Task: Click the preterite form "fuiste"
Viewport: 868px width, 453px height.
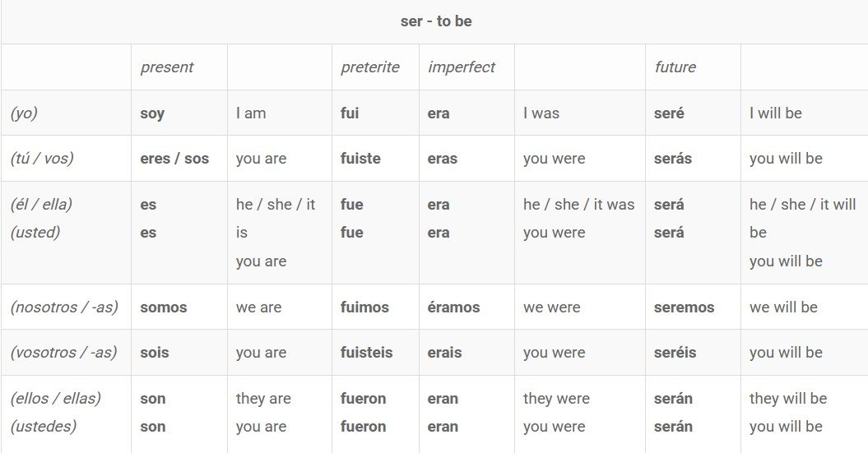Action: point(360,159)
